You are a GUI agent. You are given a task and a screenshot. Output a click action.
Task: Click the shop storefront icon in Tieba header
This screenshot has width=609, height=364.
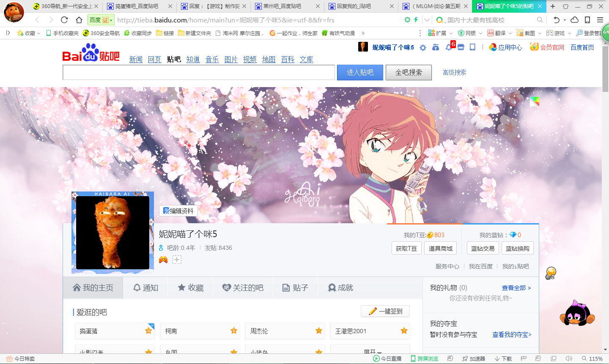[x=461, y=47]
